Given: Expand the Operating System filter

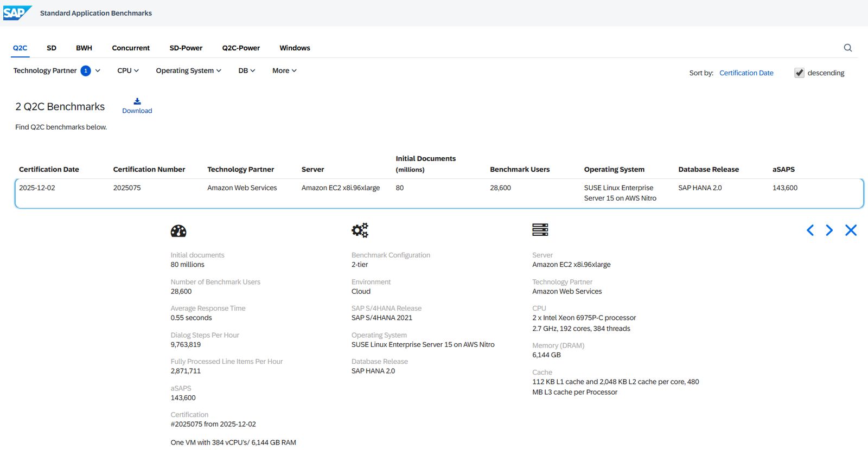Looking at the screenshot, I should coord(188,70).
